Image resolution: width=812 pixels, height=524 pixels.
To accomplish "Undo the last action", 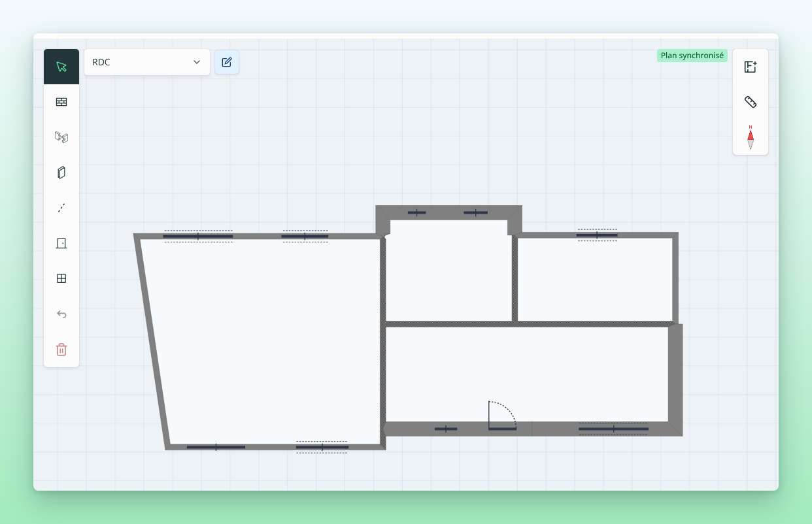I will pos(61,314).
